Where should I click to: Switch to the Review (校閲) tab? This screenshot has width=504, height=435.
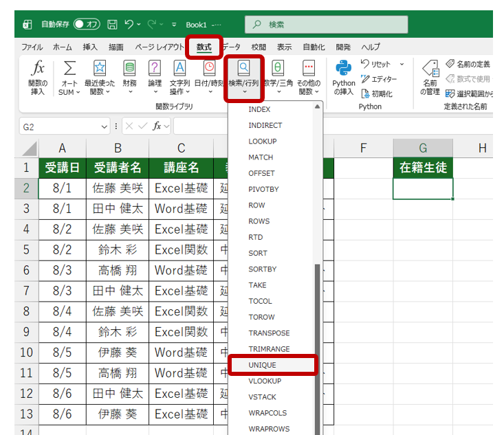point(259,47)
